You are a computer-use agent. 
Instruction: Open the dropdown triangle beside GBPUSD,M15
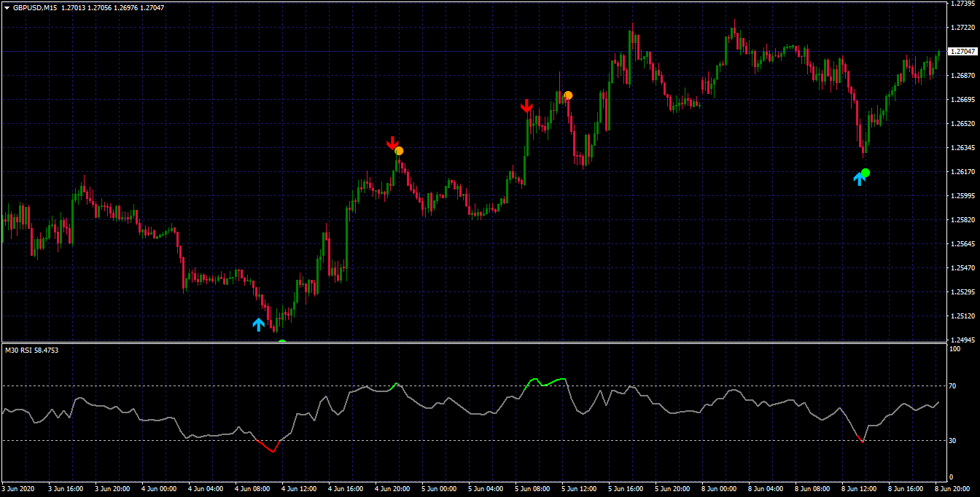(x=7, y=7)
